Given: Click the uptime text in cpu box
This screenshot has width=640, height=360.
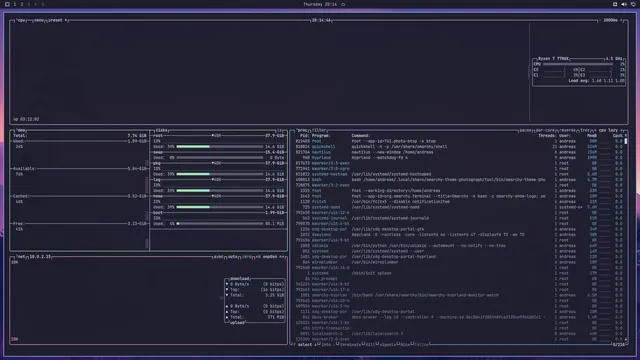Looking at the screenshot, I should tap(26, 119).
